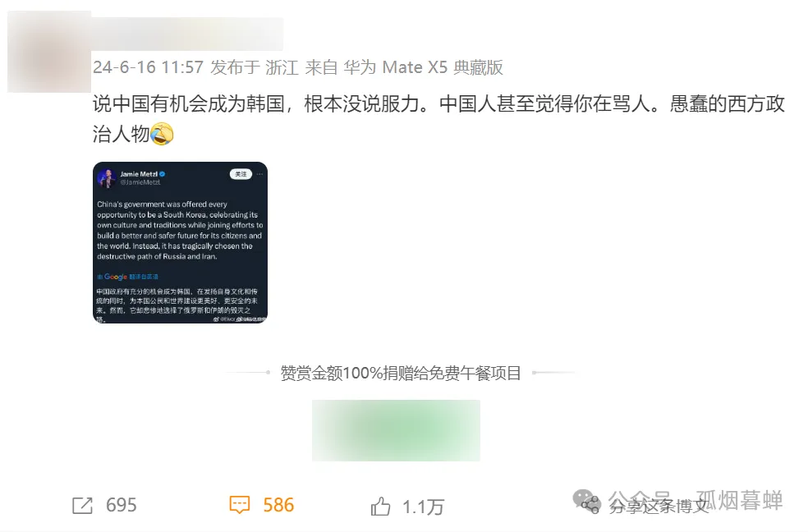Click the laughing-crying emoji in post

pos(162,134)
